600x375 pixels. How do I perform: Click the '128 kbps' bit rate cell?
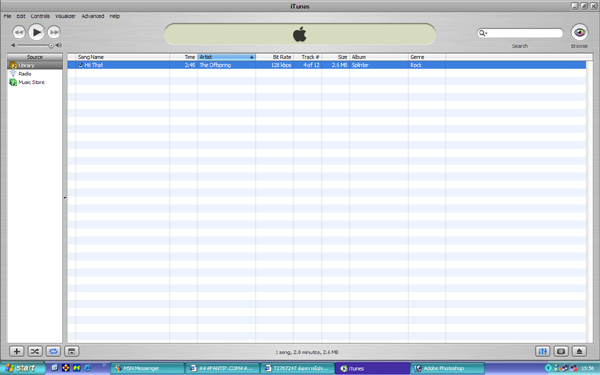[281, 65]
